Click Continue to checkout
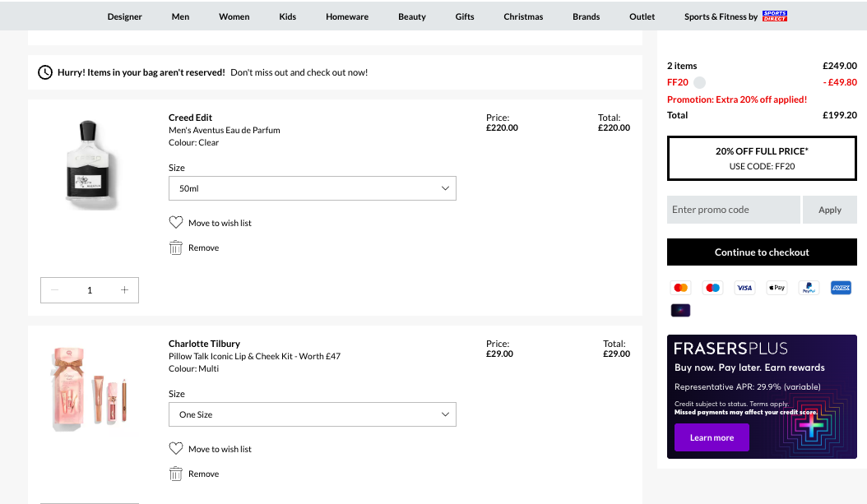The width and height of the screenshot is (867, 504). click(761, 252)
